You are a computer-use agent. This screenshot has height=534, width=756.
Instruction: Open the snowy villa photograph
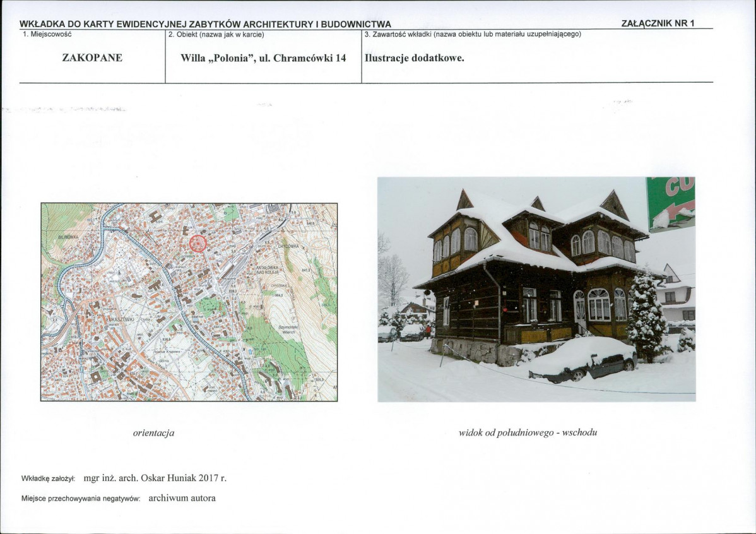click(536, 290)
